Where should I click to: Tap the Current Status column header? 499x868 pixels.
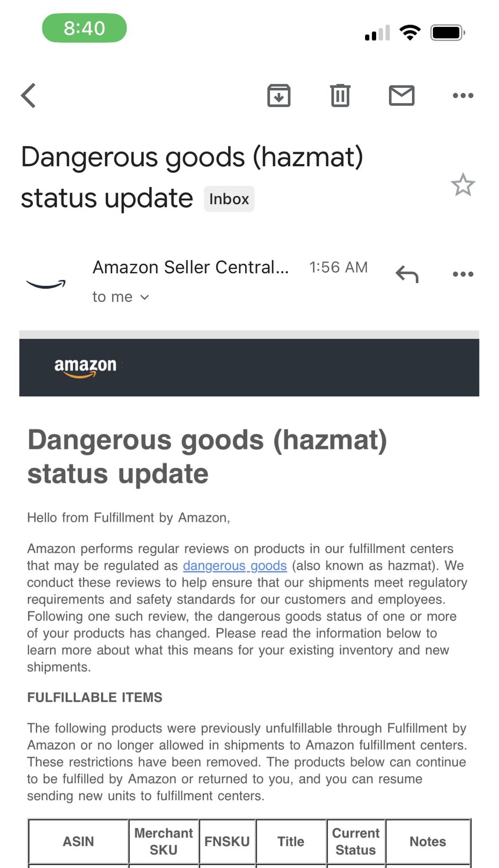[x=356, y=842]
